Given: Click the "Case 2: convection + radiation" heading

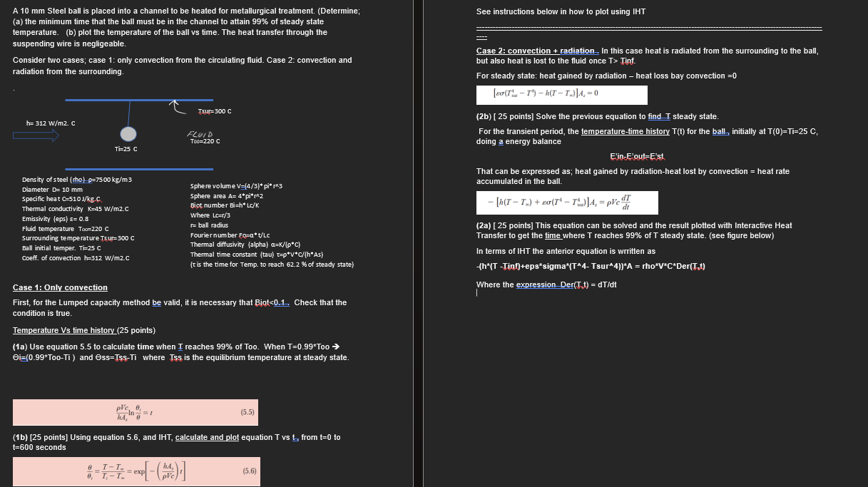Looking at the screenshot, I should pyautogui.click(x=538, y=51).
